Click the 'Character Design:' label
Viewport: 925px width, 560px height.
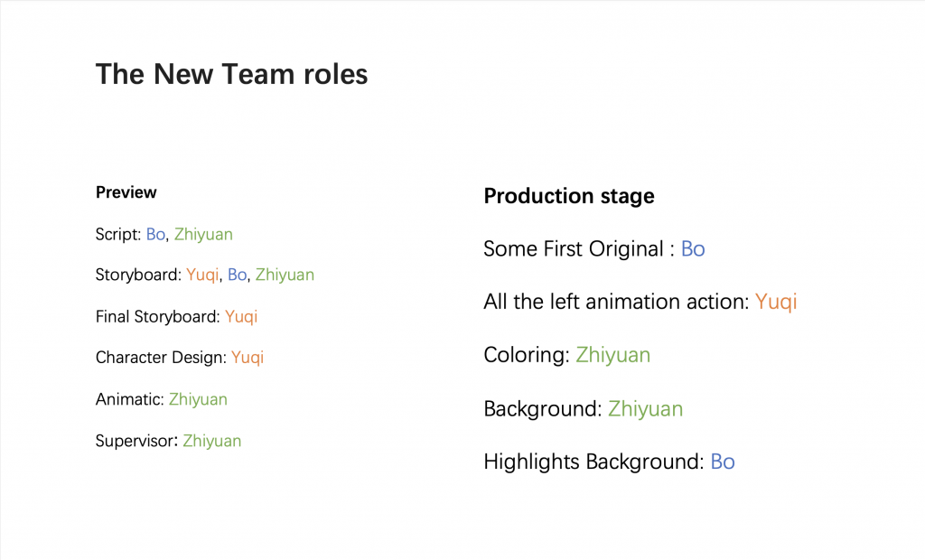pyautogui.click(x=161, y=358)
